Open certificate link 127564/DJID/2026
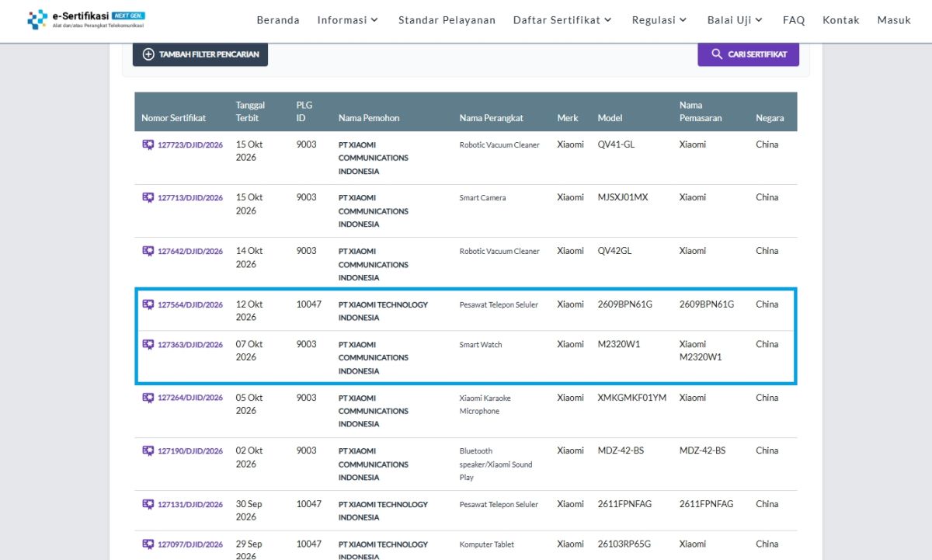Image resolution: width=932 pixels, height=560 pixels. pyautogui.click(x=190, y=305)
